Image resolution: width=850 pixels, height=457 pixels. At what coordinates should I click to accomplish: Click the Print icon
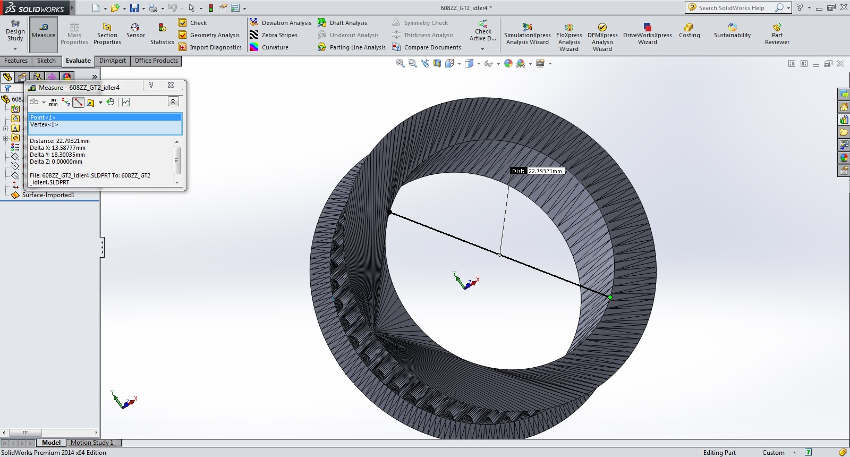[x=153, y=8]
